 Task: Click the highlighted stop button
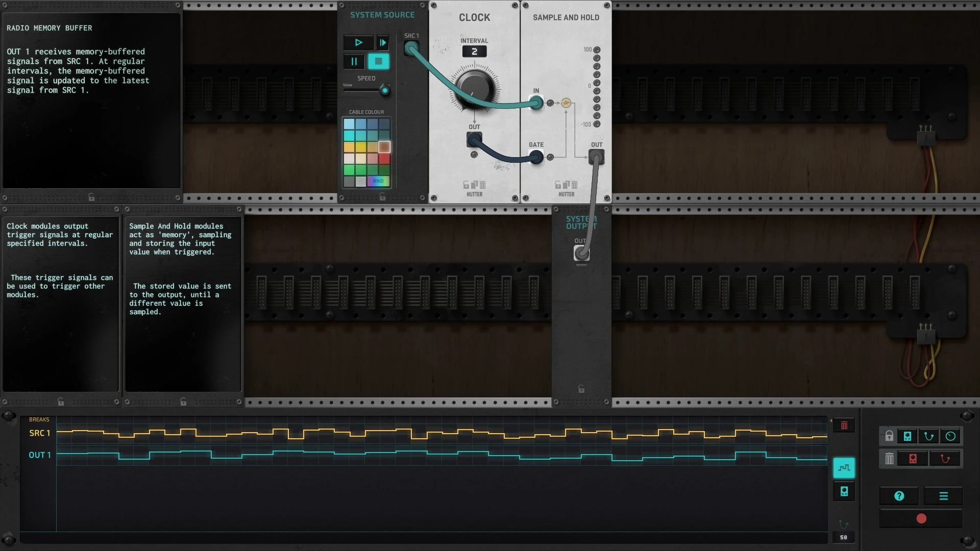(378, 62)
